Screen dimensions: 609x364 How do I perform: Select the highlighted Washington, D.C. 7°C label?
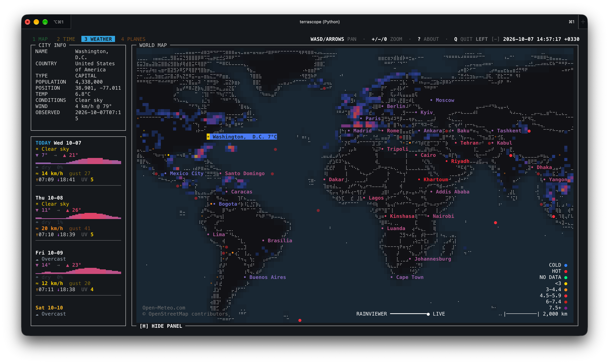(x=242, y=137)
